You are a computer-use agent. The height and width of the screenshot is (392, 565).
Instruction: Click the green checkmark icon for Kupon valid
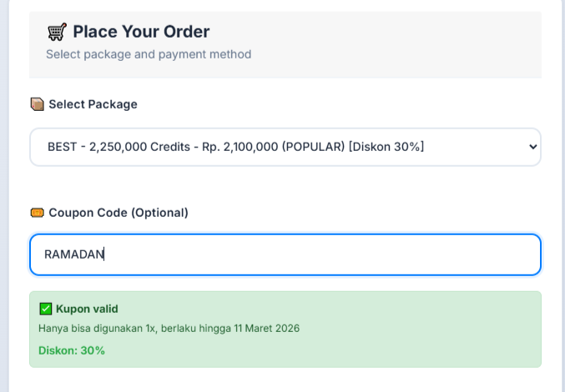click(x=46, y=309)
